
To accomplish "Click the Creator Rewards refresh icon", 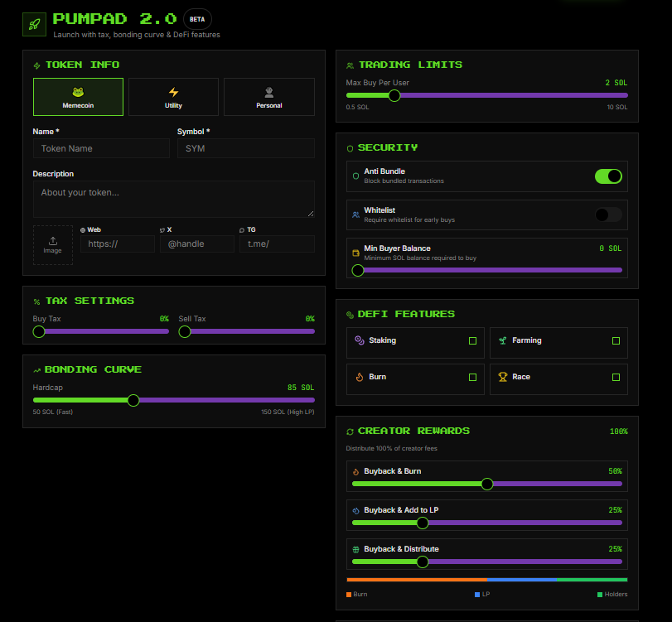I will pyautogui.click(x=351, y=432).
